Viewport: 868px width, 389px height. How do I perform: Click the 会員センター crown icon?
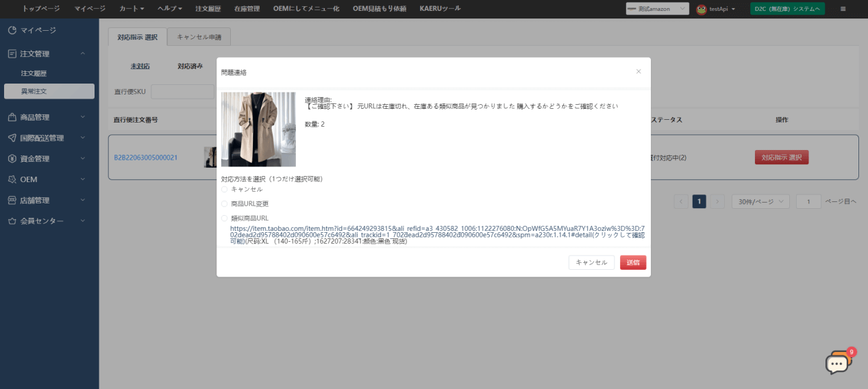[12, 221]
